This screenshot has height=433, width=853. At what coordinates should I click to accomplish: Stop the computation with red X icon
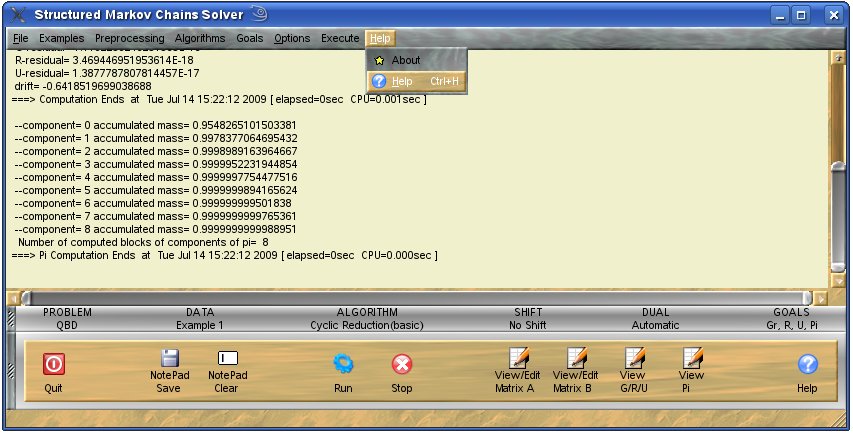[401, 364]
